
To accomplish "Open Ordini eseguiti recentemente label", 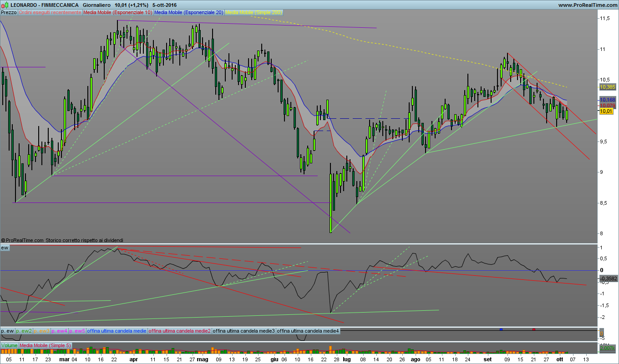I will pyautogui.click(x=50, y=12).
